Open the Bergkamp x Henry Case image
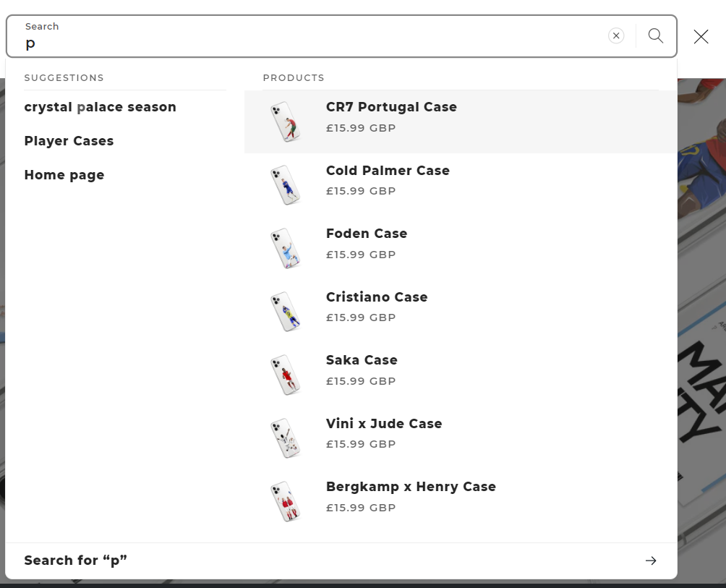Image resolution: width=726 pixels, height=588 pixels. pos(285,501)
